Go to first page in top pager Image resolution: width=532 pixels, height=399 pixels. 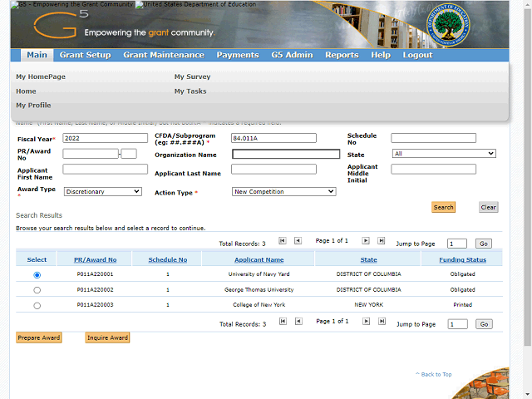(x=283, y=241)
